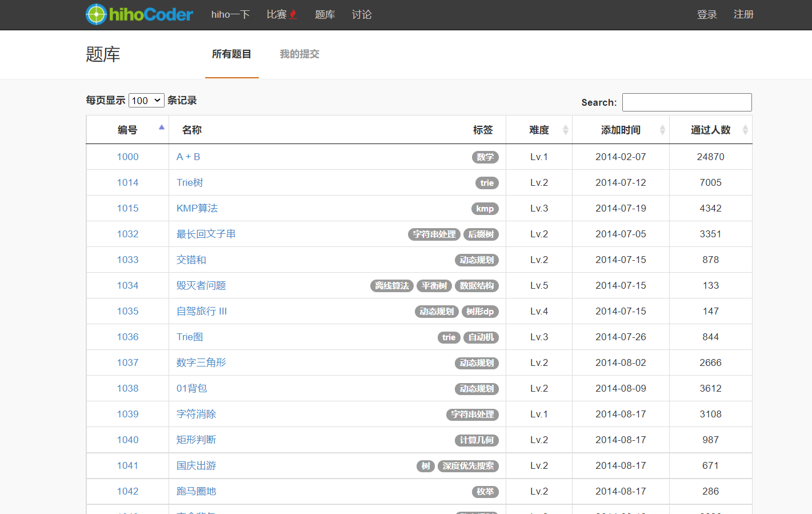Switch to the 我的提交 tab
The image size is (812, 514).
click(299, 54)
